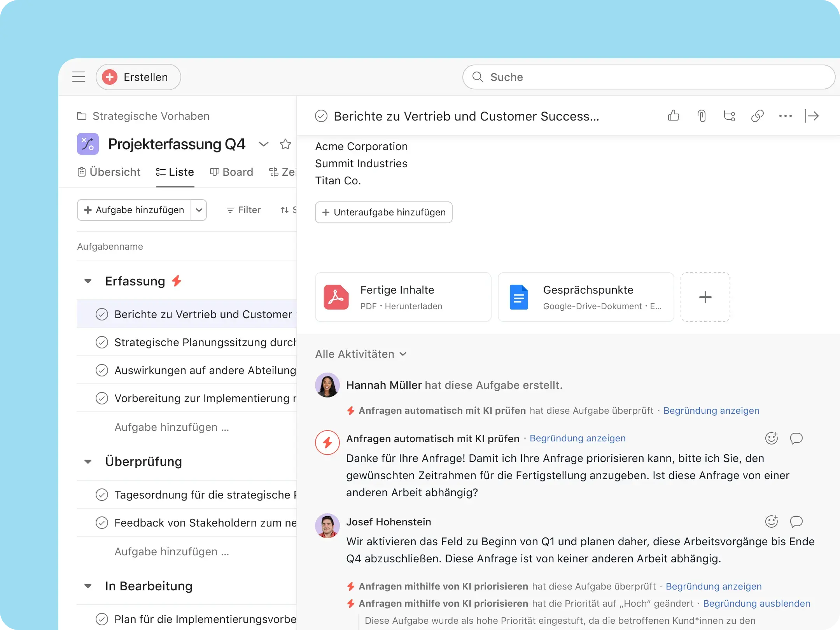
Task: Open the Alle Aktivitäten filter dropdown
Action: click(361, 354)
